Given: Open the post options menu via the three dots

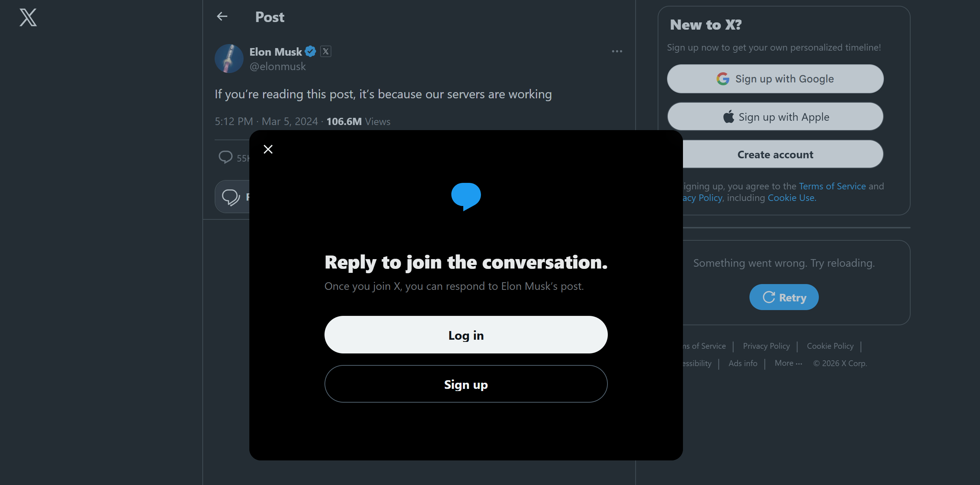Looking at the screenshot, I should point(617,51).
